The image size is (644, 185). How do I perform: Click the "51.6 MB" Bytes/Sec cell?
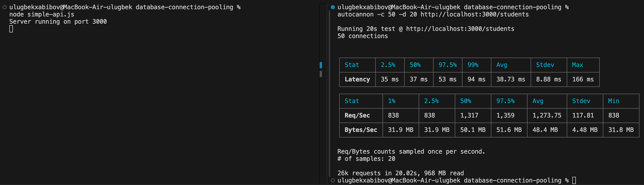(x=509, y=130)
